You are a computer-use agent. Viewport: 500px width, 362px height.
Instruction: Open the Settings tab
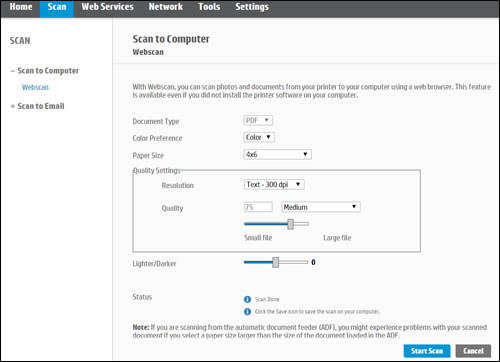click(252, 7)
